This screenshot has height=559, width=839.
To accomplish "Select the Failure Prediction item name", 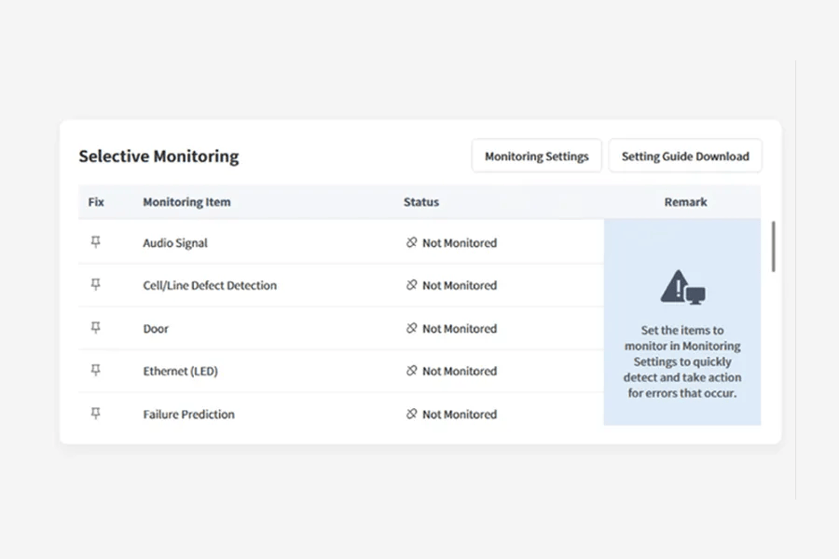I will click(x=188, y=414).
